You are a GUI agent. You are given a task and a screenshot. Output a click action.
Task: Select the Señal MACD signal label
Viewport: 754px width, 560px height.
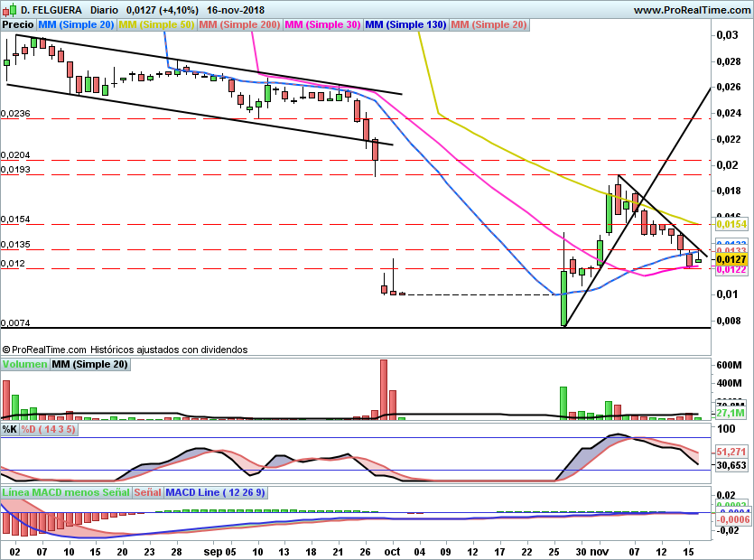pos(148,493)
